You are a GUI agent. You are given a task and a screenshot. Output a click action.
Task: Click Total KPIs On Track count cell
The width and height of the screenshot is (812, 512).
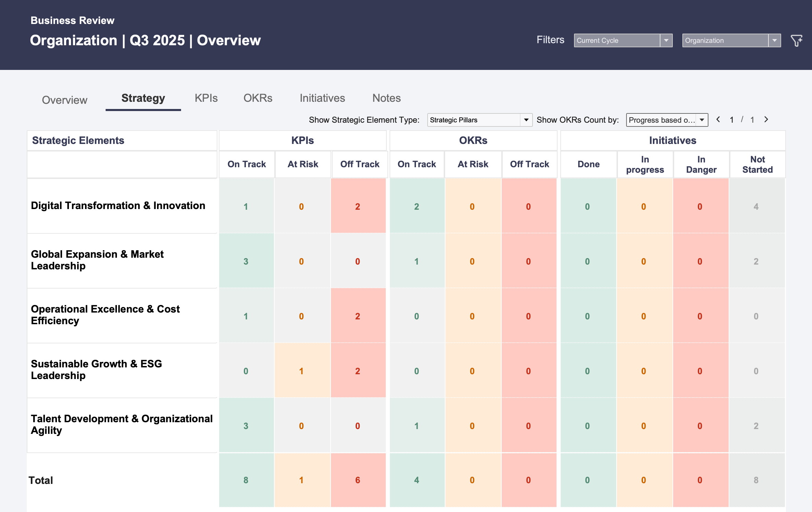coord(246,480)
